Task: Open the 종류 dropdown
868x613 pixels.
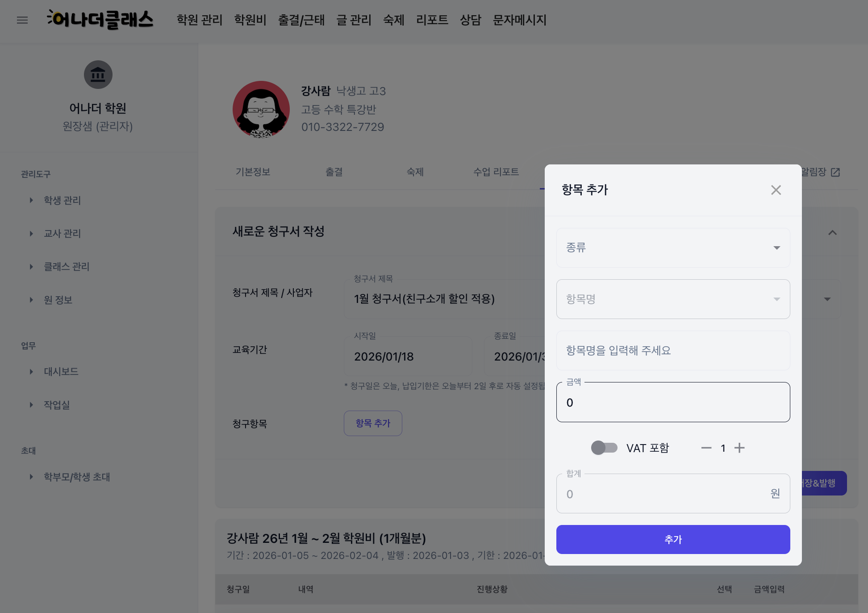Action: 673,248
